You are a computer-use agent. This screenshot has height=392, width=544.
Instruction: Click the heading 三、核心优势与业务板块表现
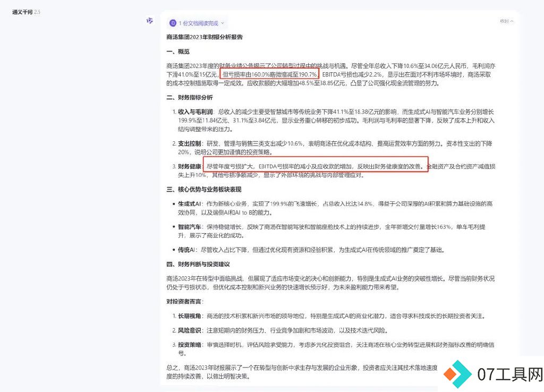[x=203, y=190]
